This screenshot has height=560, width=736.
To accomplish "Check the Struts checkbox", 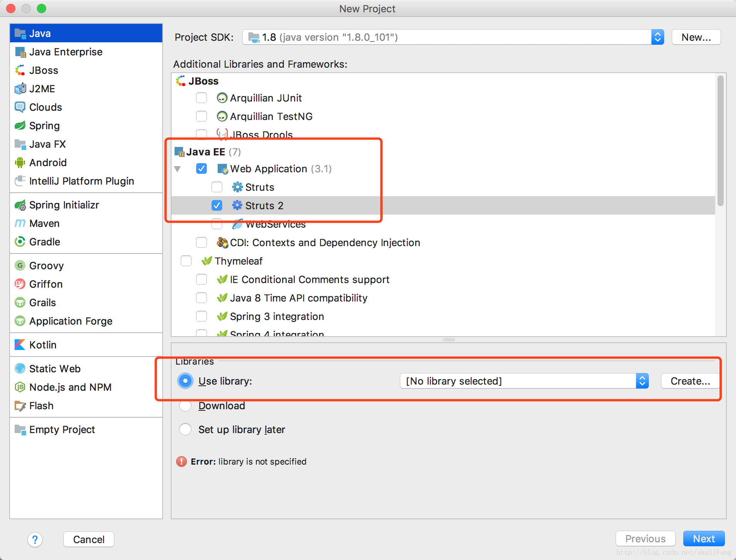I will 217,187.
